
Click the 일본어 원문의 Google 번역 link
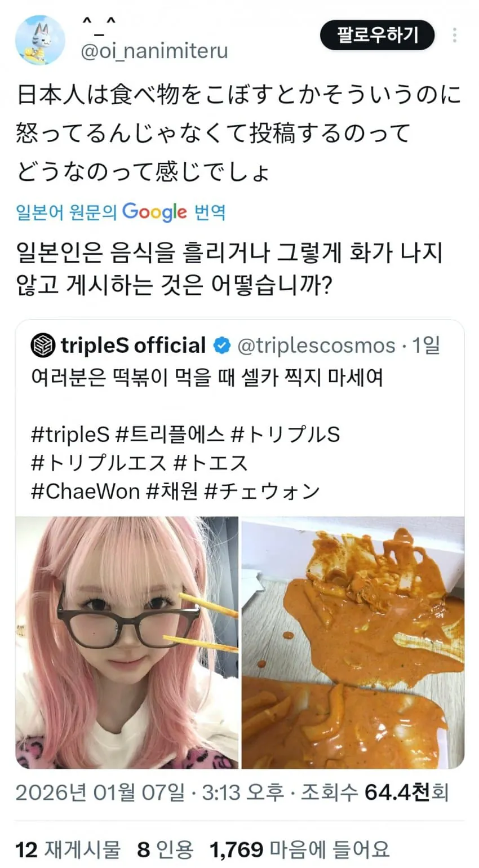(121, 212)
